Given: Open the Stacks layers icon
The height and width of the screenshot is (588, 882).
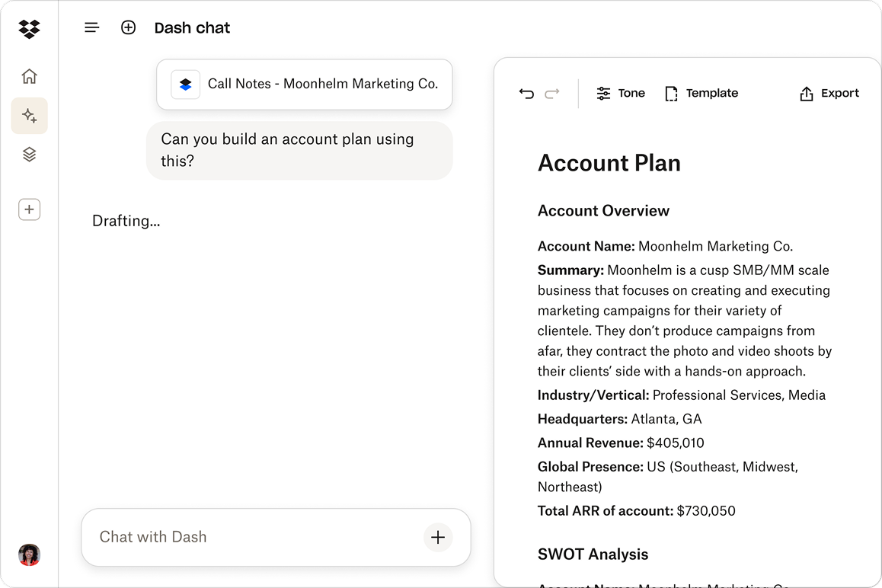Looking at the screenshot, I should click(x=29, y=154).
